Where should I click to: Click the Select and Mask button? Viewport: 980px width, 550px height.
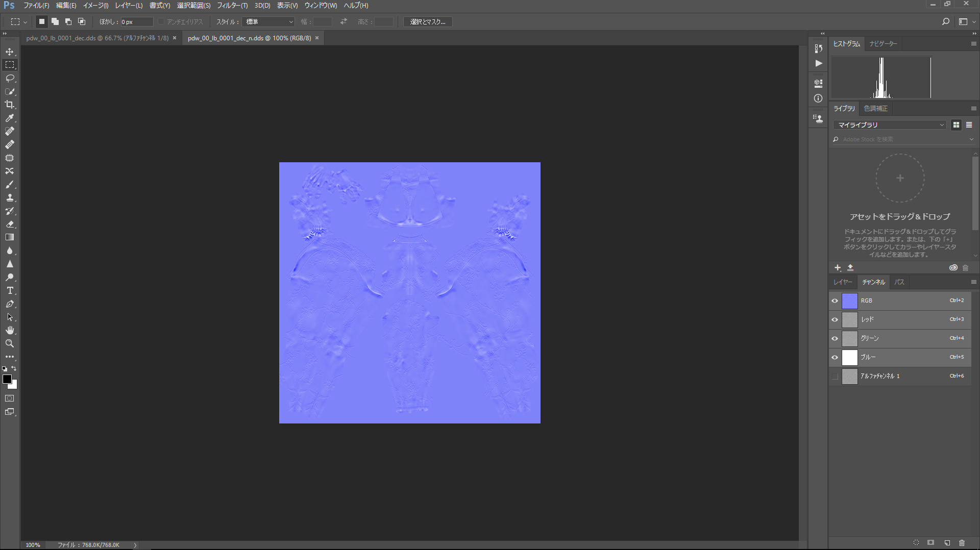pyautogui.click(x=428, y=22)
